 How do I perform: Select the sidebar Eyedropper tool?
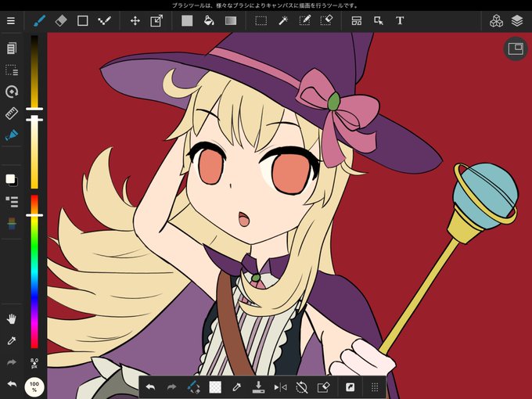click(12, 340)
